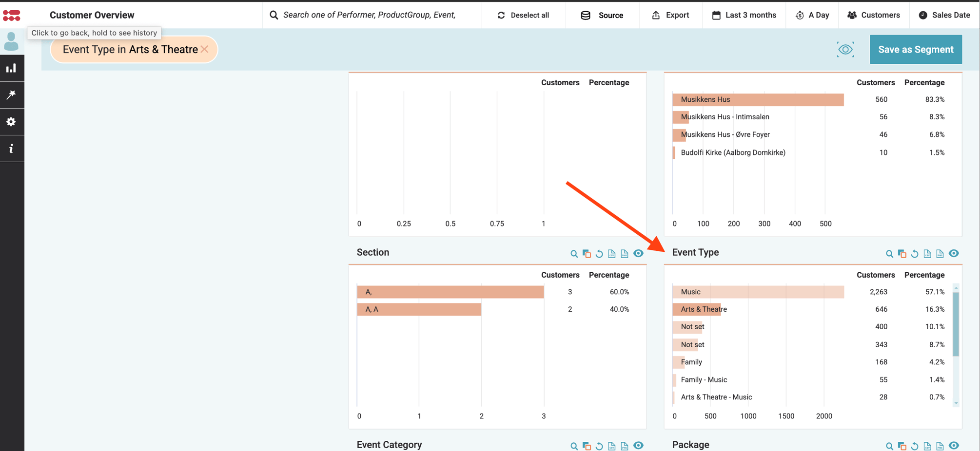Viewport: 980px width, 451px height.
Task: Select the Musikkens Hus bar
Action: (x=758, y=99)
